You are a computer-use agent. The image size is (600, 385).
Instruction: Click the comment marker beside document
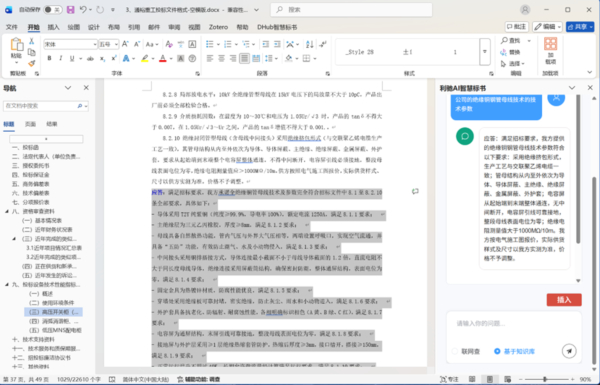click(x=415, y=191)
